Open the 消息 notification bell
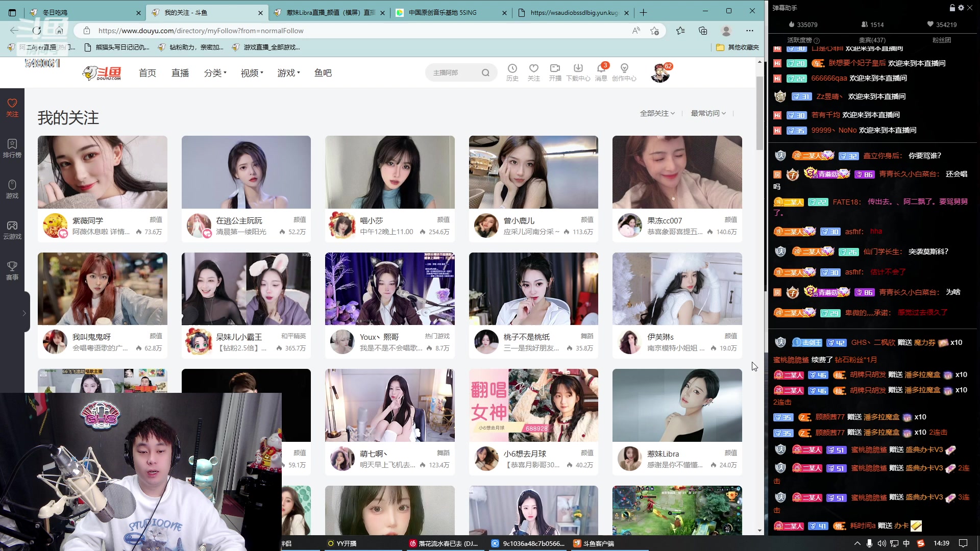This screenshot has height=551, width=980. click(x=601, y=72)
